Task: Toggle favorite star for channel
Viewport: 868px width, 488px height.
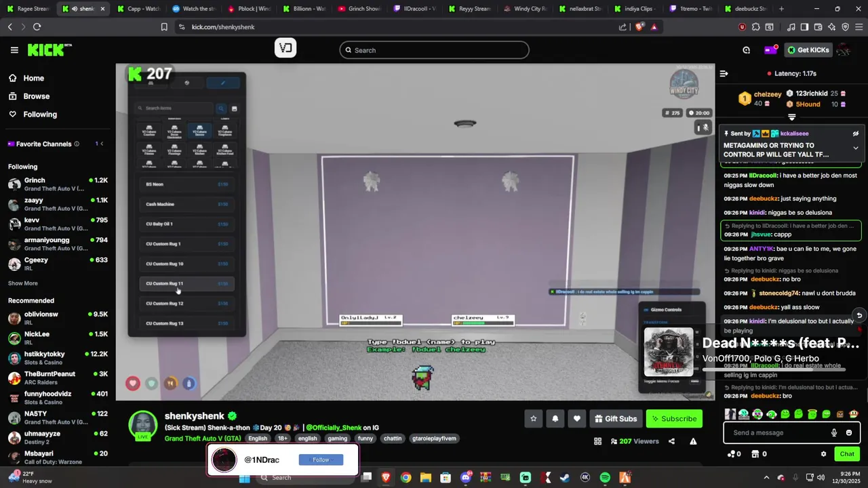Action: click(x=533, y=419)
